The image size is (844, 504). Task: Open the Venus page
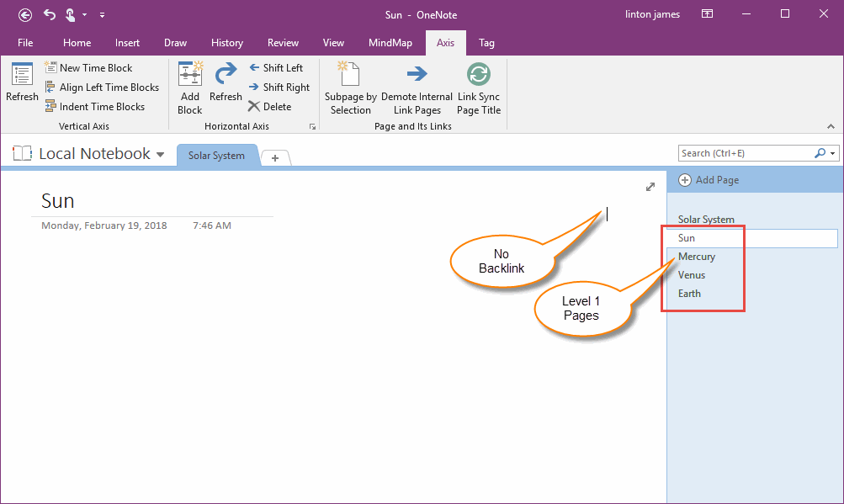(x=692, y=275)
